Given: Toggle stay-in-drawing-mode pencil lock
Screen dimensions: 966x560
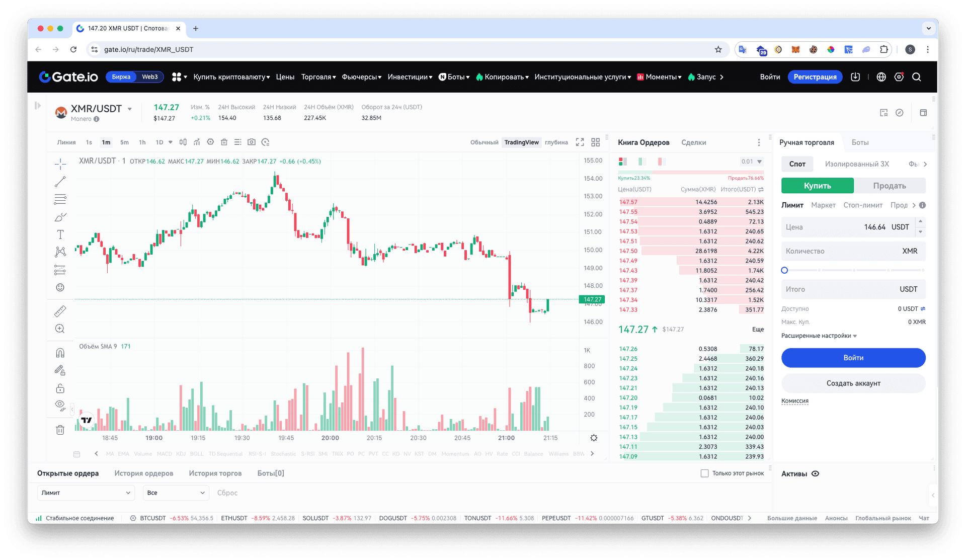Looking at the screenshot, I should pos(60,371).
